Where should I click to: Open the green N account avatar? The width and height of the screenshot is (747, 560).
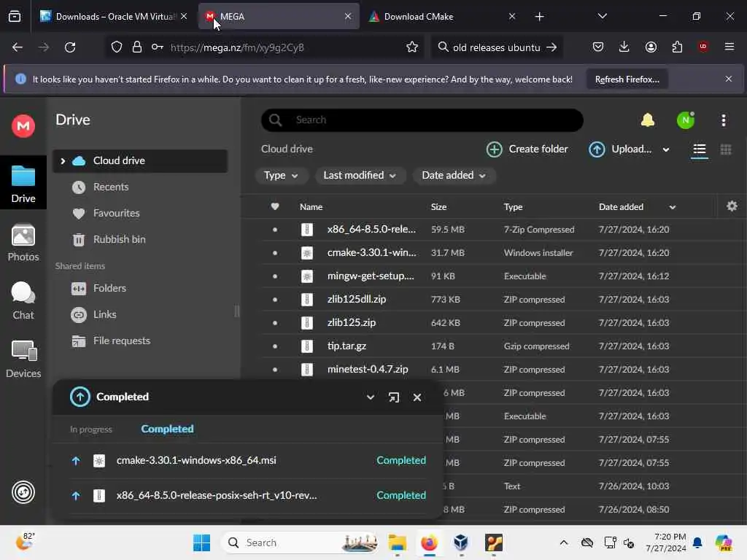(x=686, y=120)
